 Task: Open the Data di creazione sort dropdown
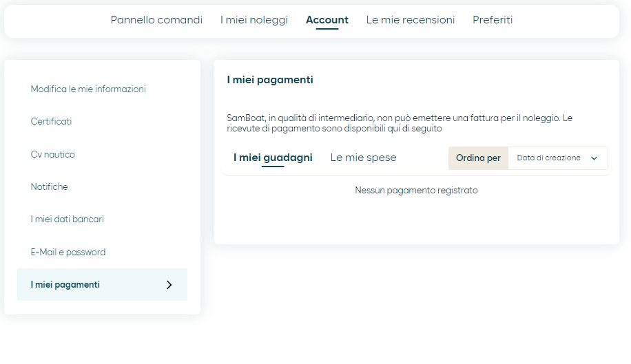coord(558,158)
